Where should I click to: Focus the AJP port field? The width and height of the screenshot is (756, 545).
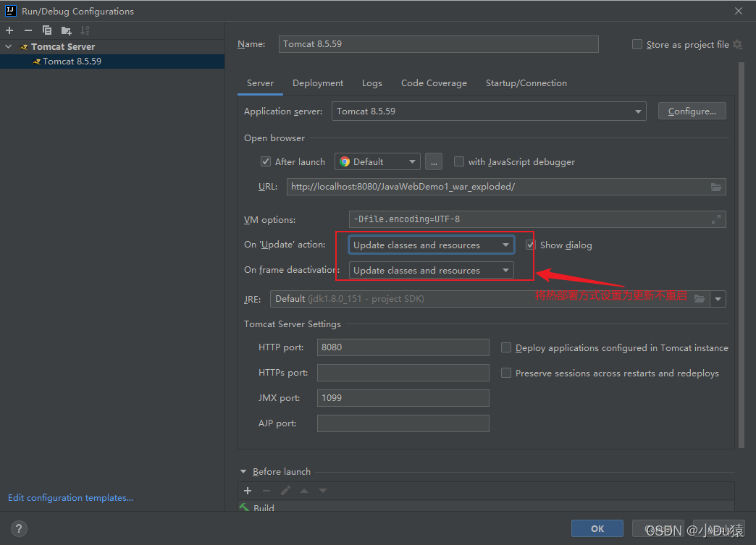[403, 423]
